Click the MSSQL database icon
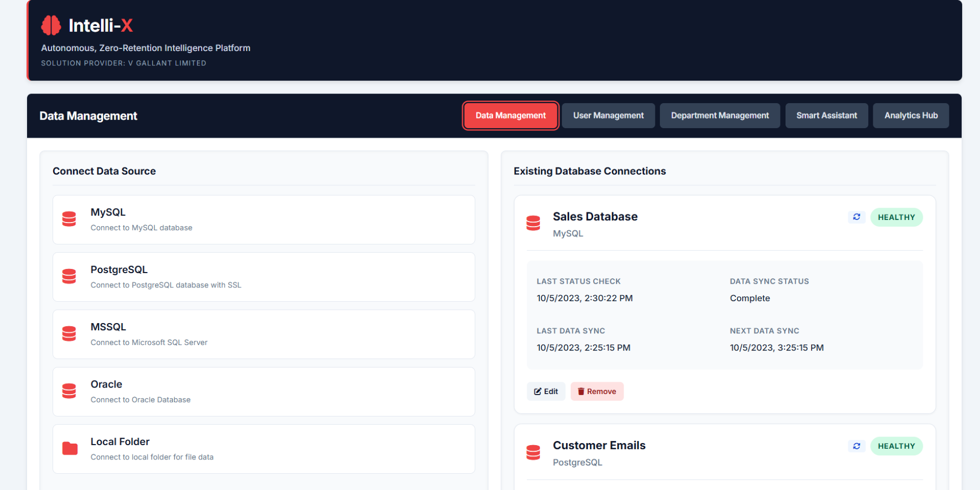Image resolution: width=980 pixels, height=490 pixels. (x=69, y=334)
